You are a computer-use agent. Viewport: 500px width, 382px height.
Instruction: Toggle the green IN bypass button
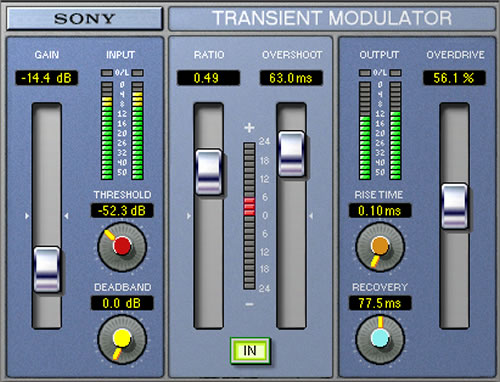(x=250, y=350)
